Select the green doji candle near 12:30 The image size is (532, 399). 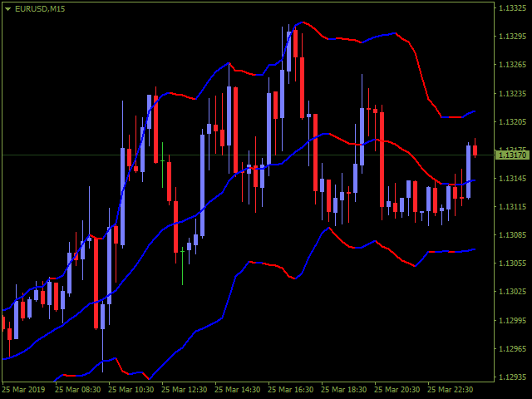point(163,160)
